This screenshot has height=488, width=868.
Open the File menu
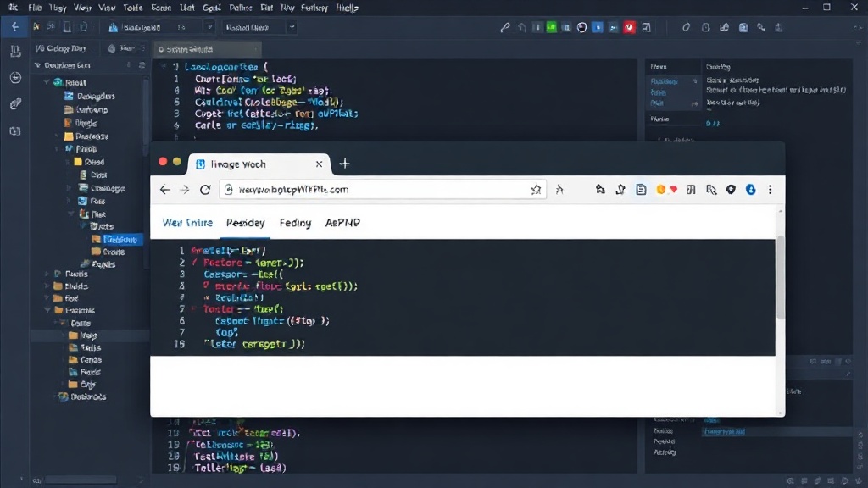coord(35,8)
